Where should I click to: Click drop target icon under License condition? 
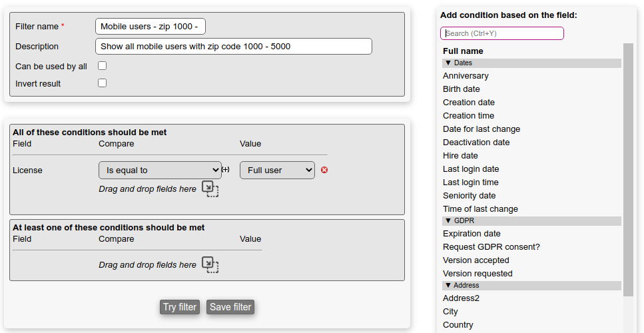coord(210,189)
